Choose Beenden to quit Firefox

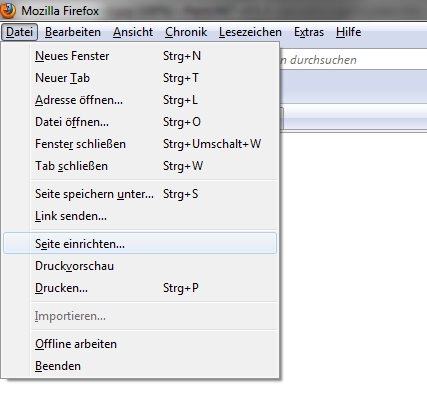click(x=140, y=366)
